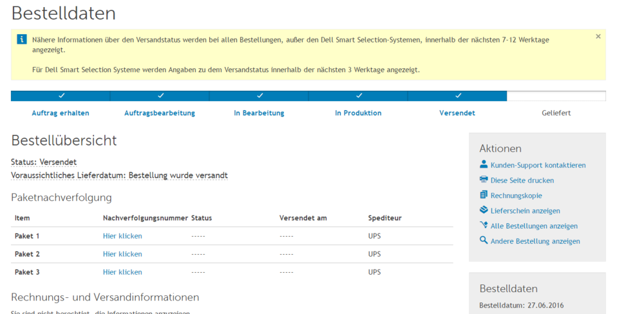This screenshot has height=314, width=644.
Task: Select the In Produktion progress step
Action: click(358, 113)
